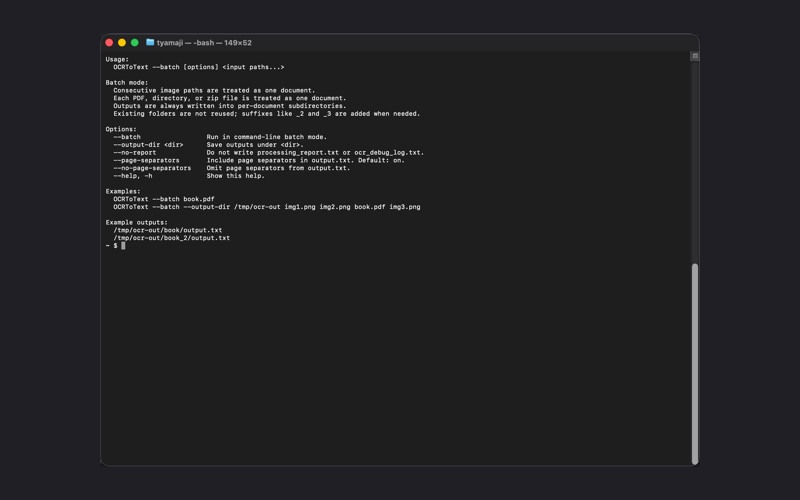The height and width of the screenshot is (500, 800).
Task: Click the small split-pane icon above scrollbar
Action: (694, 56)
